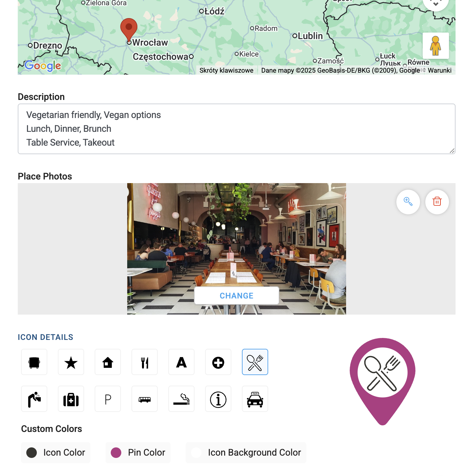Delete the place photo with trash icon
The width and height of the screenshot is (470, 476).
pyautogui.click(x=437, y=202)
